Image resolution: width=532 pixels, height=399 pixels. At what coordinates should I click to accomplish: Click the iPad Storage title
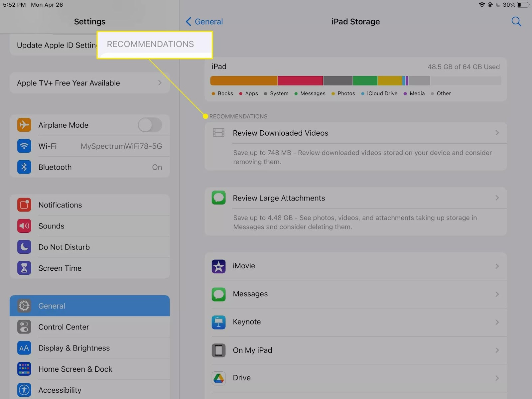(x=355, y=22)
